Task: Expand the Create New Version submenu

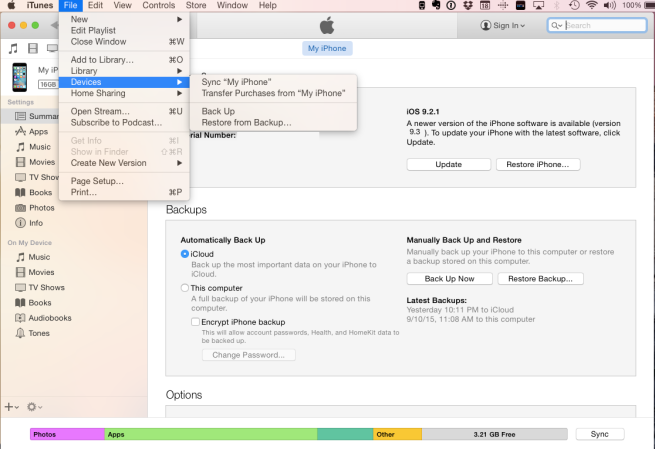Action: pos(126,163)
